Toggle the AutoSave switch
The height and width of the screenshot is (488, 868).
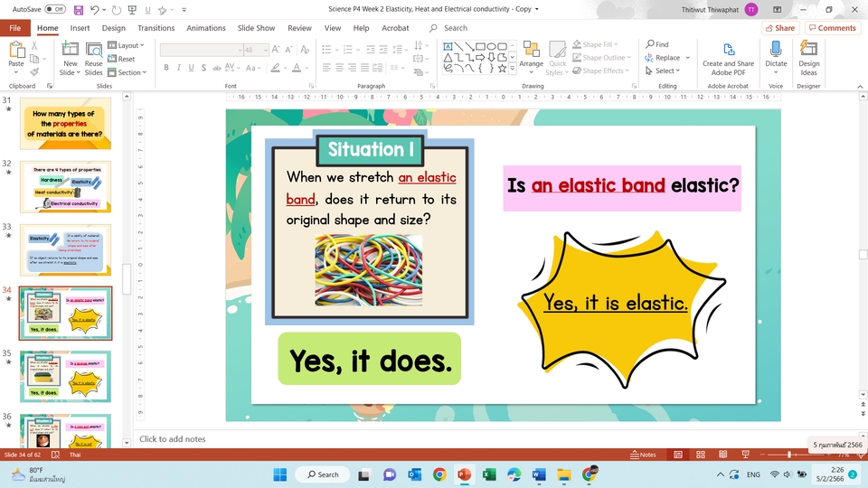(x=55, y=9)
